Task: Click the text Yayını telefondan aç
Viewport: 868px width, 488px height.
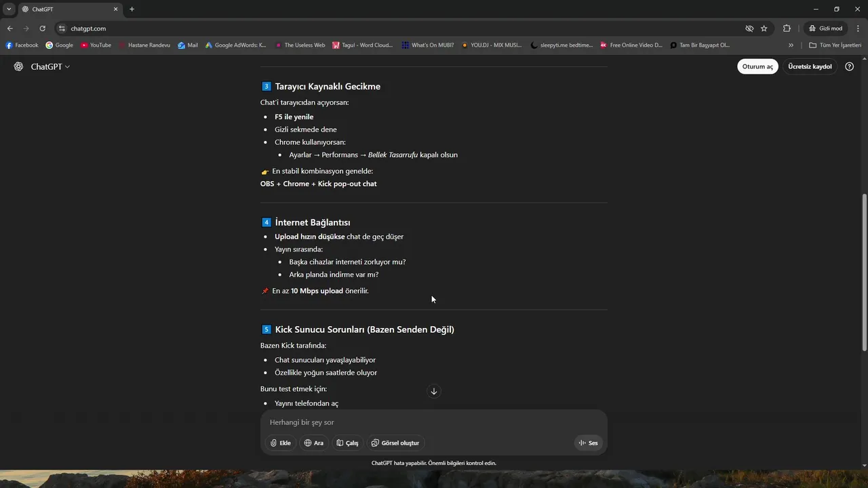Action: [307, 403]
